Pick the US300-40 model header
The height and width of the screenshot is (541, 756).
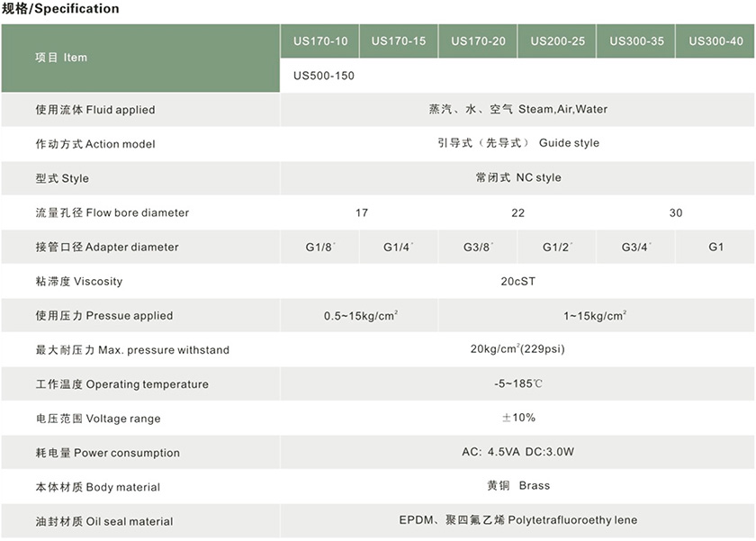[715, 41]
